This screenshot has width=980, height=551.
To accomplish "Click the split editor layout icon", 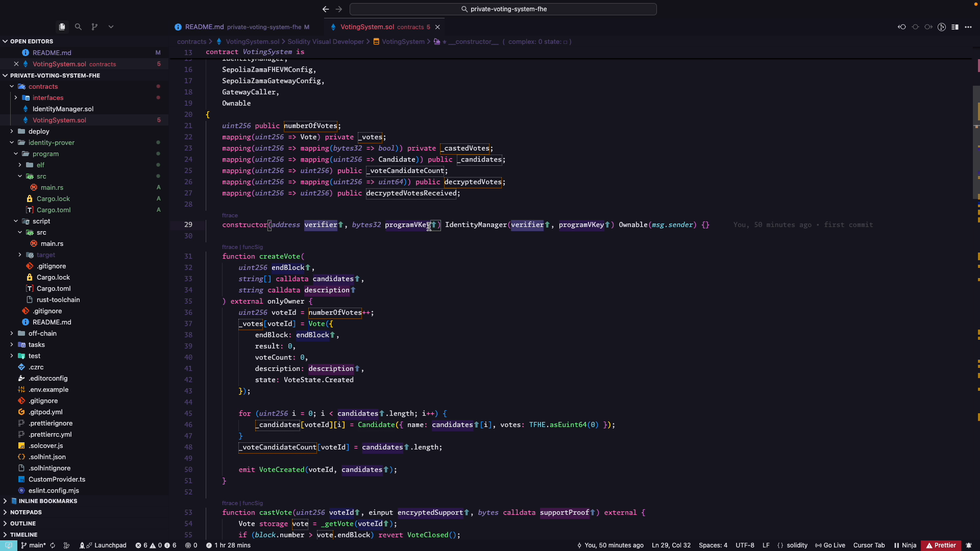I will tap(955, 27).
